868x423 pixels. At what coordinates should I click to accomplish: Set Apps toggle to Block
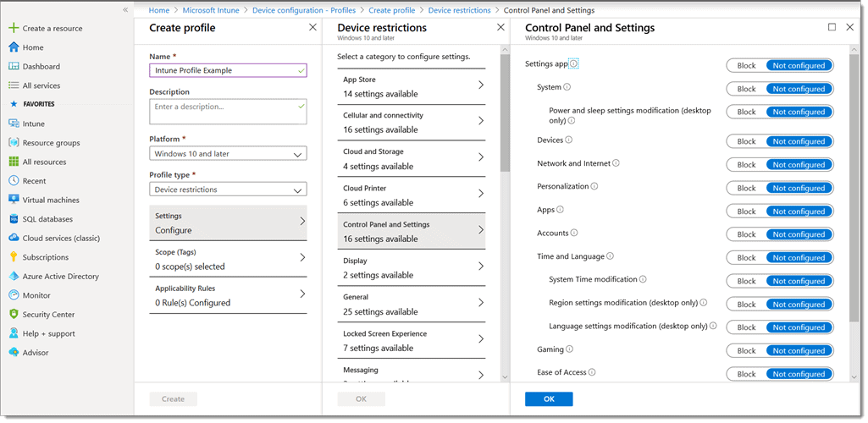[746, 211]
